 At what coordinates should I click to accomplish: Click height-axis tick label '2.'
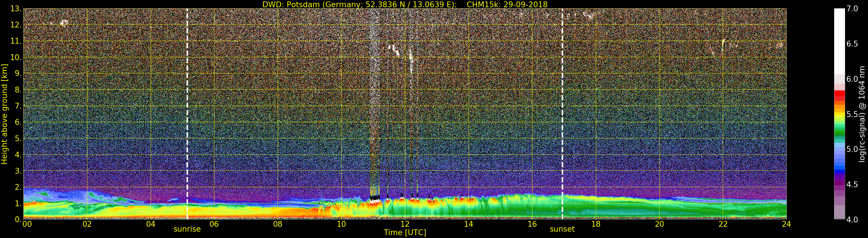click(18, 187)
